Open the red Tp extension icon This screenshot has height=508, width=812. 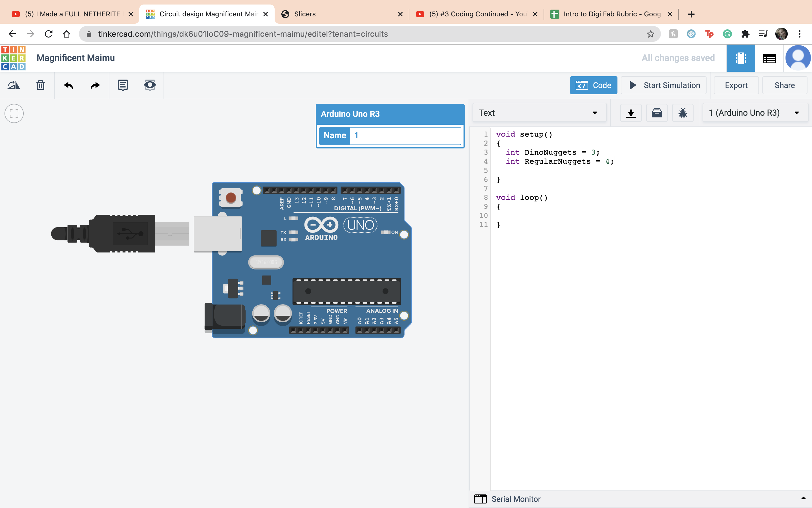(709, 34)
